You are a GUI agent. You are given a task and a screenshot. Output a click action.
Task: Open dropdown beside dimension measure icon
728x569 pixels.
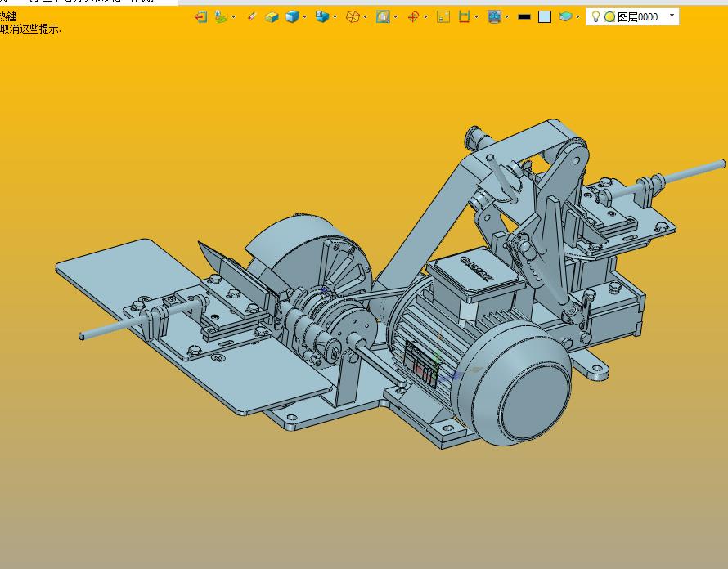[476, 17]
